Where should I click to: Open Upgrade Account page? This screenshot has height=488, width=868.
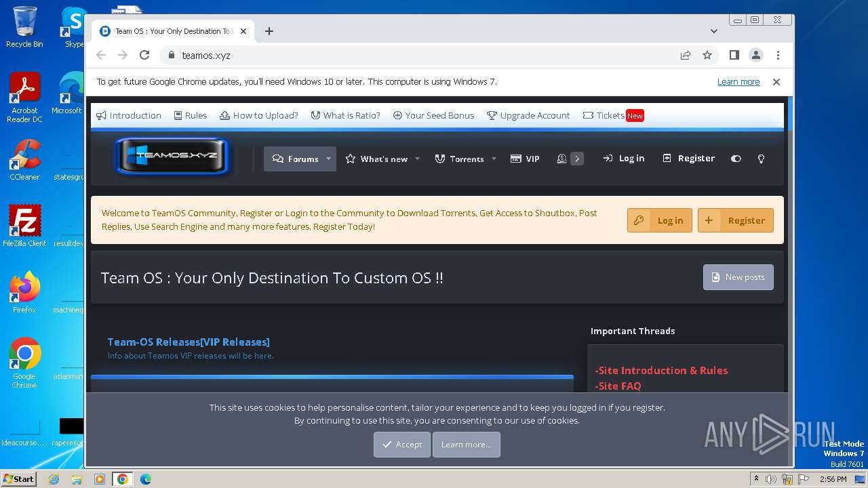(x=528, y=115)
